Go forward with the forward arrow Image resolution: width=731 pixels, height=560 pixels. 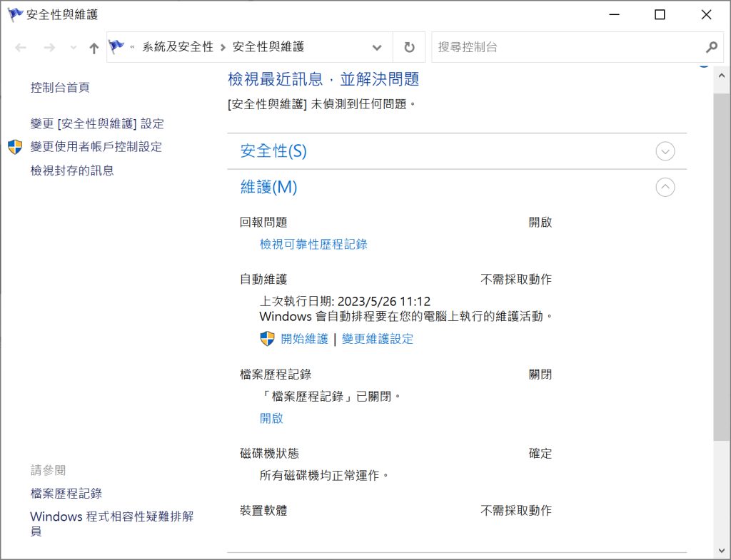coord(49,48)
